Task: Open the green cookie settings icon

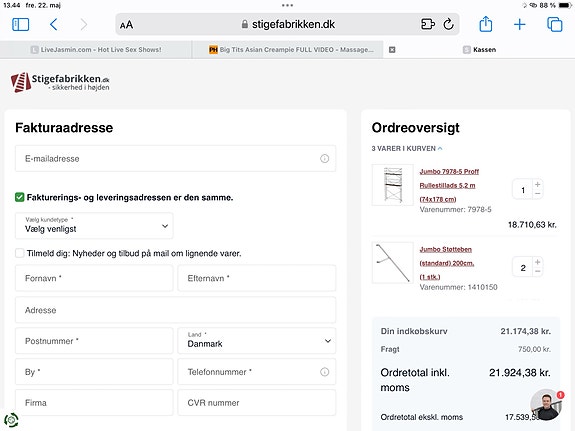Action: click(11, 420)
